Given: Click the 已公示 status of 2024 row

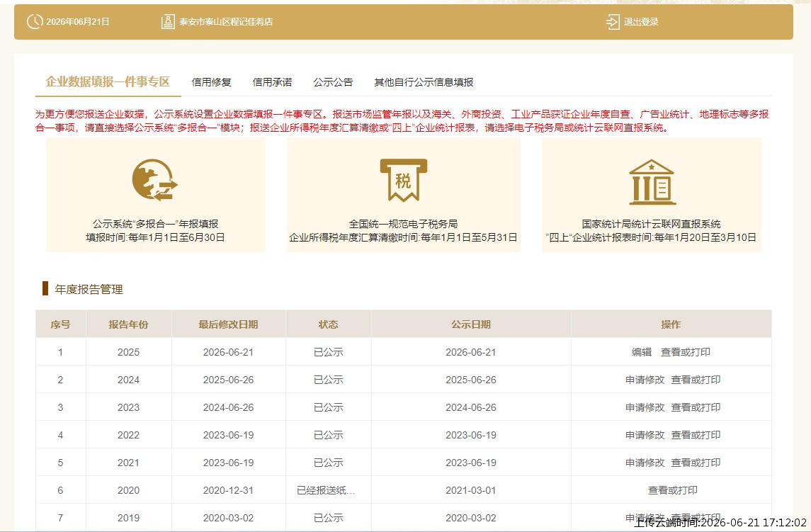Looking at the screenshot, I should (329, 380).
